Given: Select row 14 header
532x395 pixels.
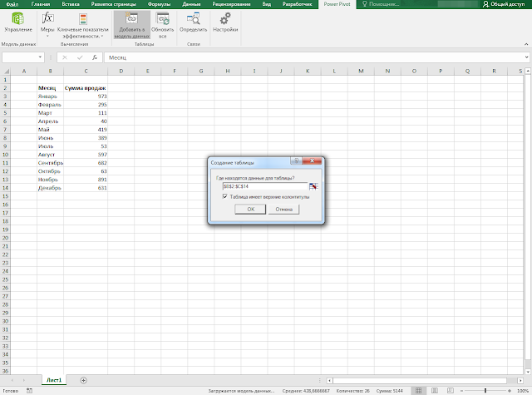Looking at the screenshot, I should (x=5, y=188).
